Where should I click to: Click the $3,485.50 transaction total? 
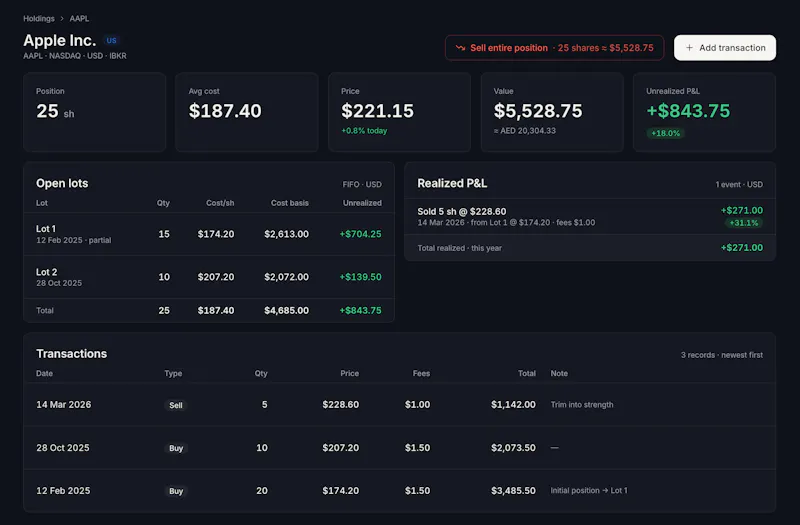[513, 490]
